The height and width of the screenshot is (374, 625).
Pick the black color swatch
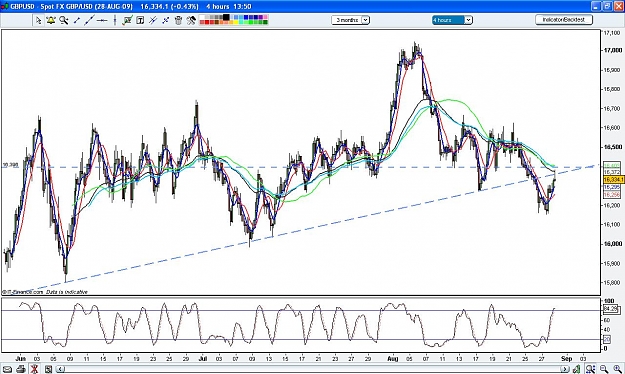coord(226,17)
